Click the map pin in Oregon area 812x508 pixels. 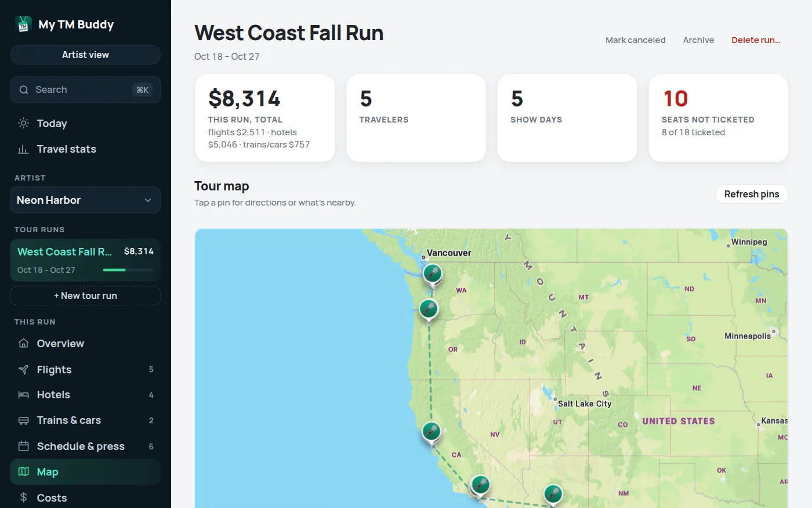(429, 310)
